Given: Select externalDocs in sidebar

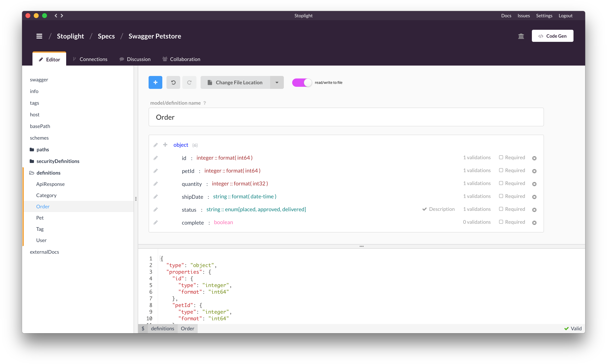Looking at the screenshot, I should click(x=44, y=252).
